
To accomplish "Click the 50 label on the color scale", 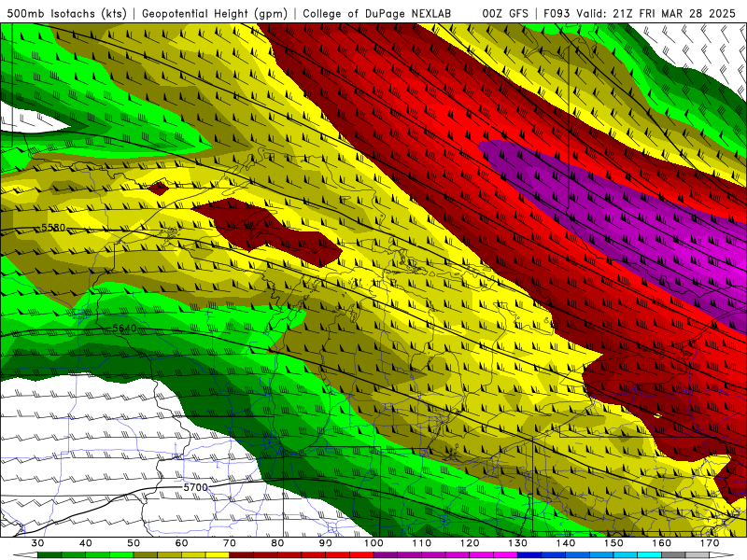I will tap(134, 543).
